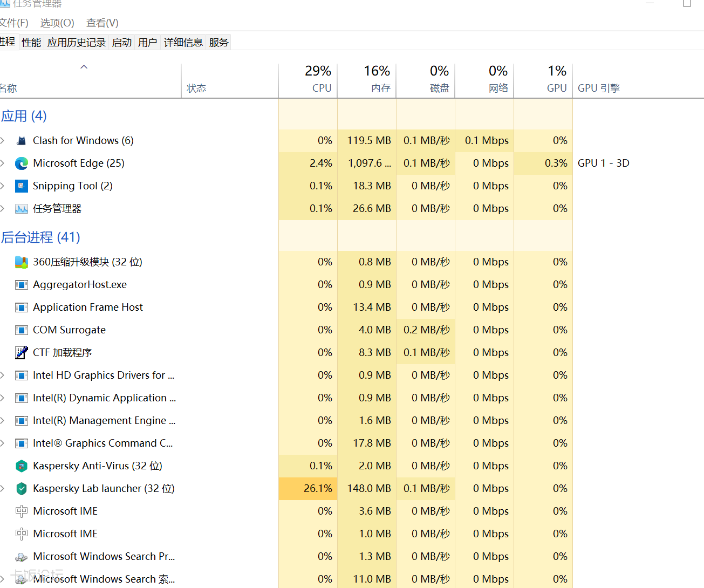This screenshot has height=588, width=704.
Task: Expand the Snipping Tool process group
Action: pos(2,186)
